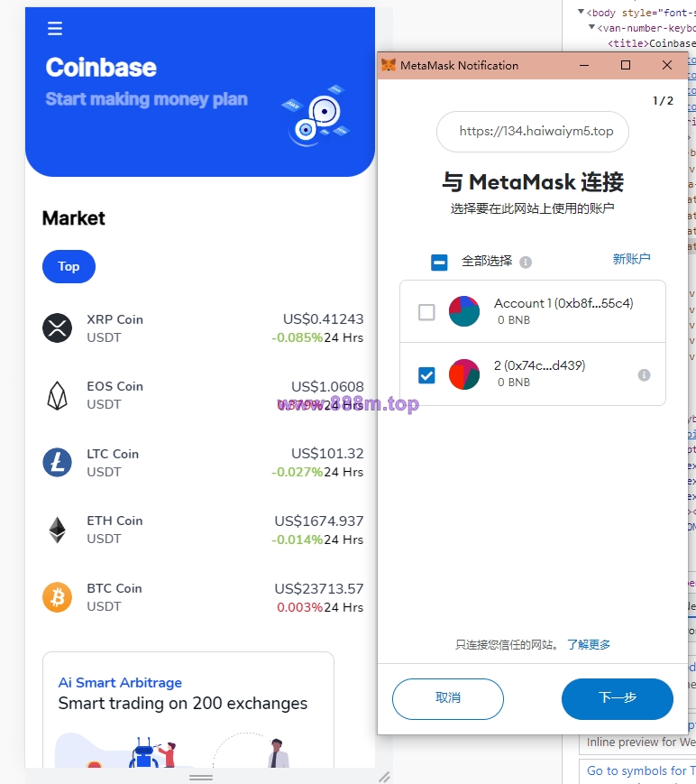The width and height of the screenshot is (696, 784).
Task: Click the ETH Coin diamond icon
Action: click(x=57, y=530)
